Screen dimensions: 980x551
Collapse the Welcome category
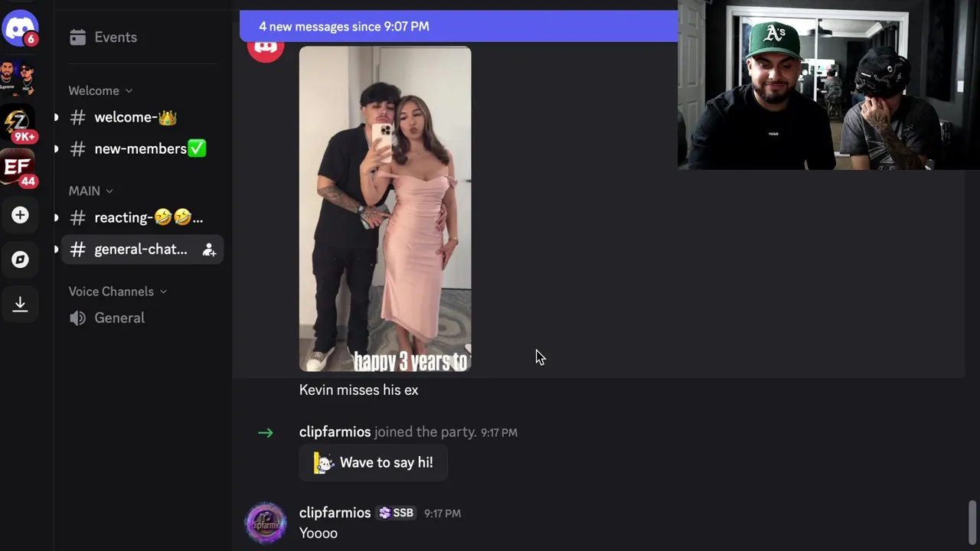100,90
